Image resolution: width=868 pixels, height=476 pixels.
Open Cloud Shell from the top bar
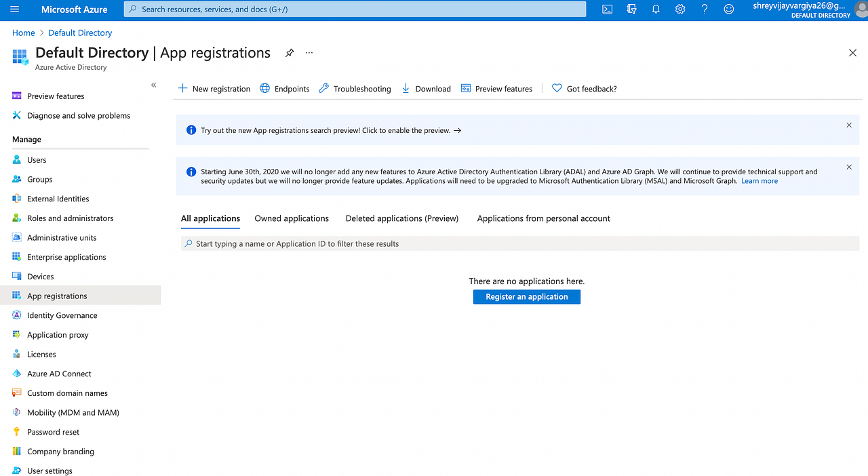(x=607, y=9)
